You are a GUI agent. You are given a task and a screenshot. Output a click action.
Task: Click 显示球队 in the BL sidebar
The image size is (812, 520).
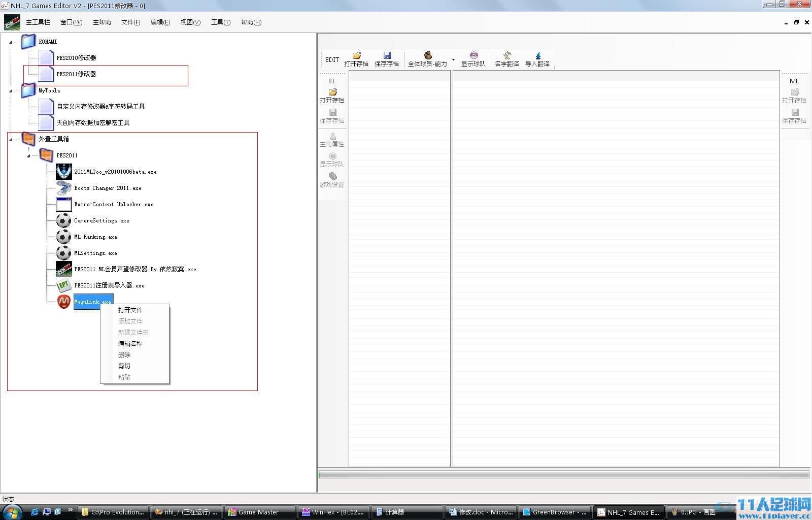[332, 160]
